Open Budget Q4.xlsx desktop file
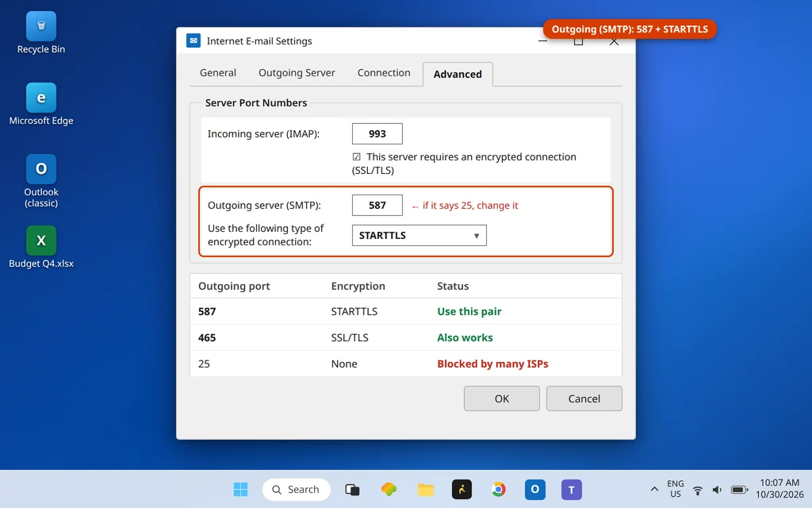 (x=41, y=248)
